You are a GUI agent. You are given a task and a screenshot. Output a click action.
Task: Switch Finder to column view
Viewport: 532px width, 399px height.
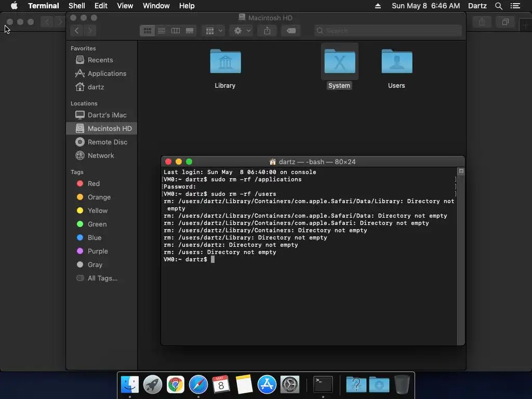[176, 31]
